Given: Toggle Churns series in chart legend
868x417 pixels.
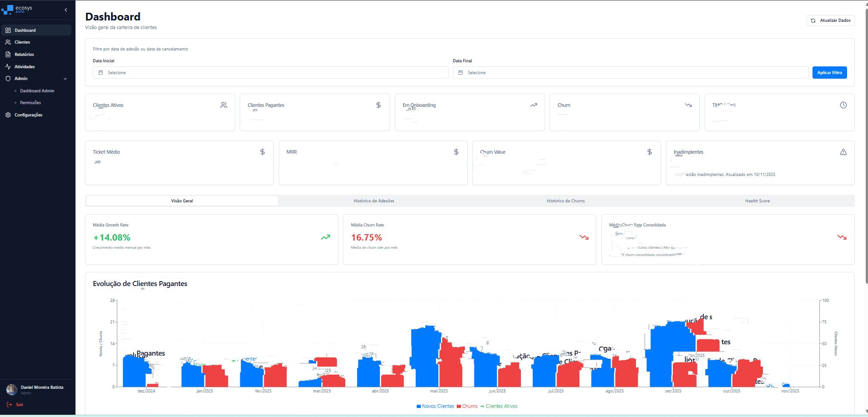Looking at the screenshot, I should coord(467,406).
